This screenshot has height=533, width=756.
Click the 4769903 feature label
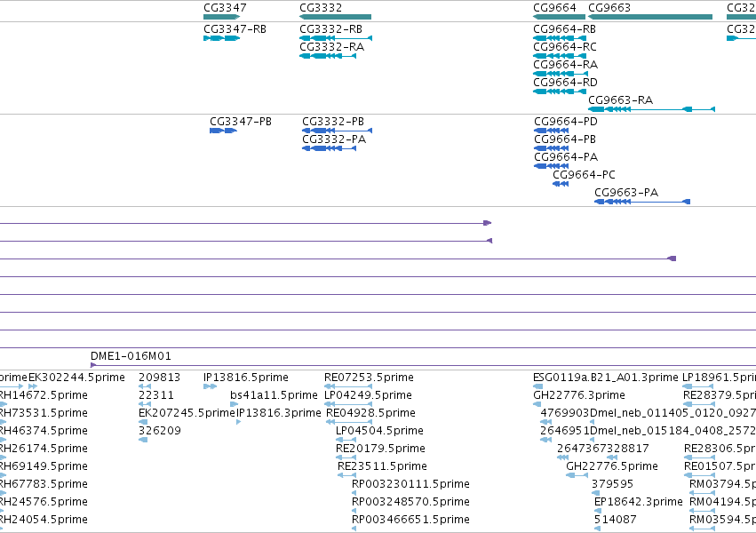click(x=565, y=413)
